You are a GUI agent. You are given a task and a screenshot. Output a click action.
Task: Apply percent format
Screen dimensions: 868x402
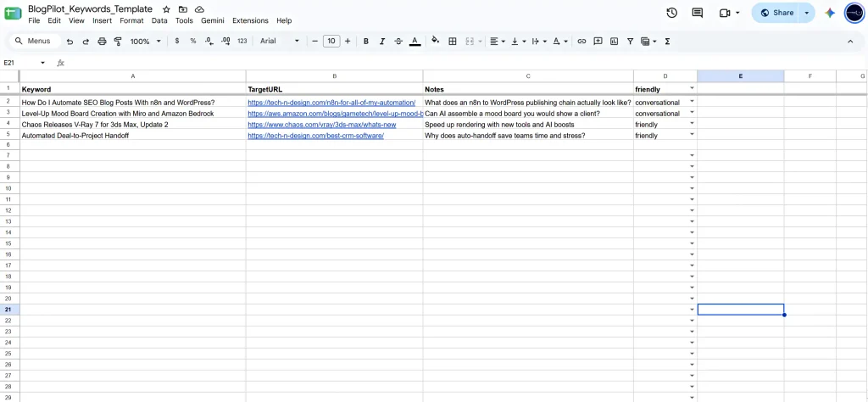tap(193, 41)
